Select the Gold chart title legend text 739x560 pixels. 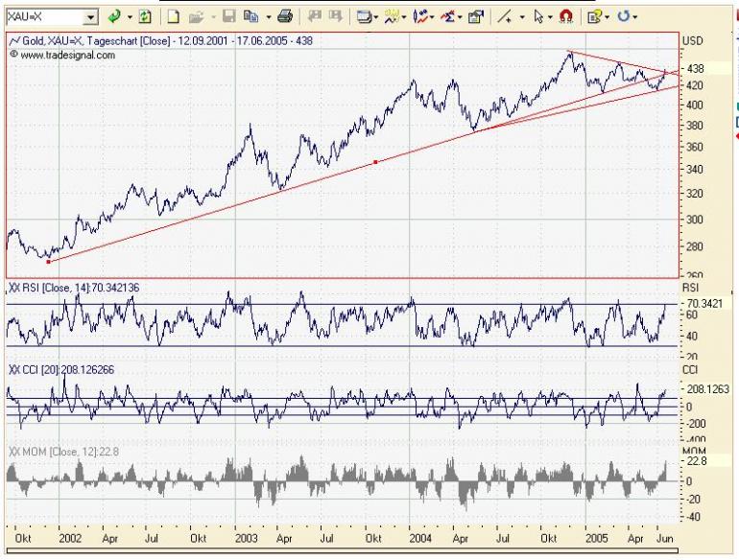point(160,41)
